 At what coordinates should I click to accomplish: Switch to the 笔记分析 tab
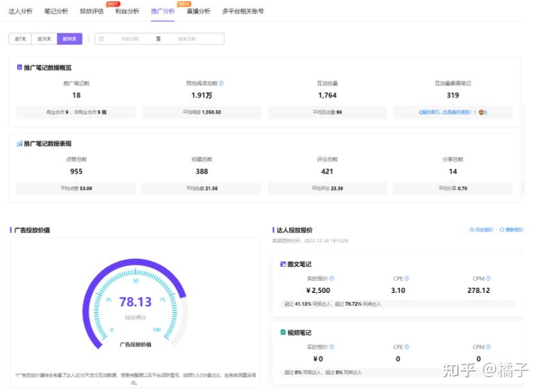point(56,12)
